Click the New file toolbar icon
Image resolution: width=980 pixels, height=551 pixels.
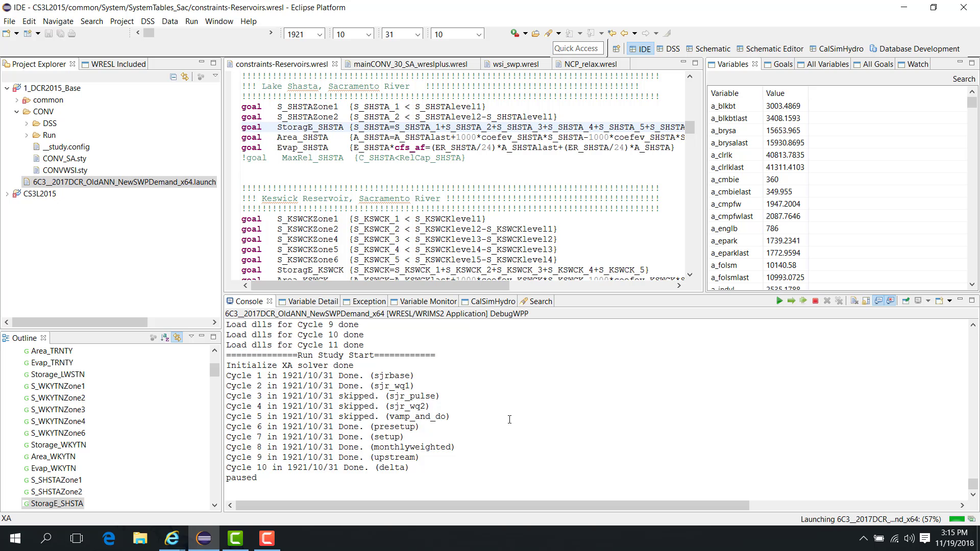[x=6, y=33]
